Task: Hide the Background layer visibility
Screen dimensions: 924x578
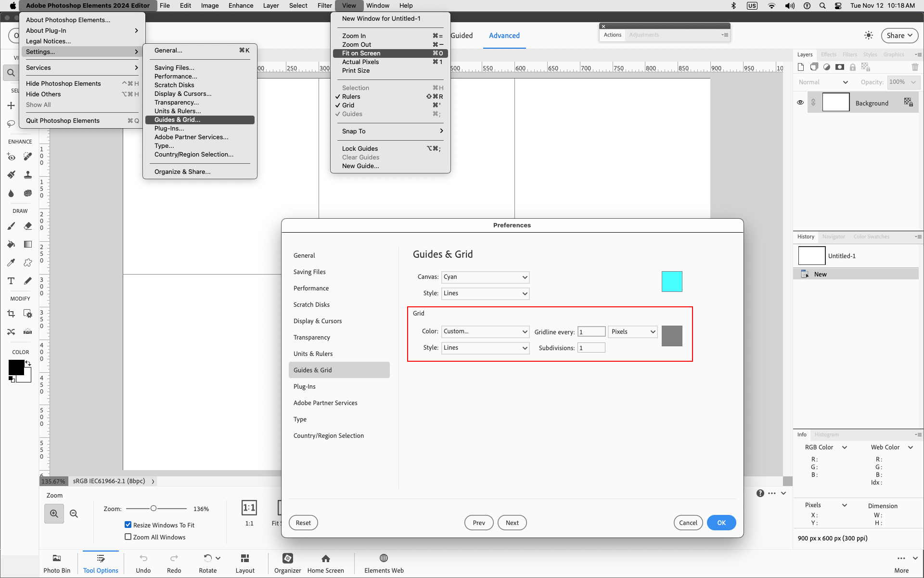Action: [800, 102]
